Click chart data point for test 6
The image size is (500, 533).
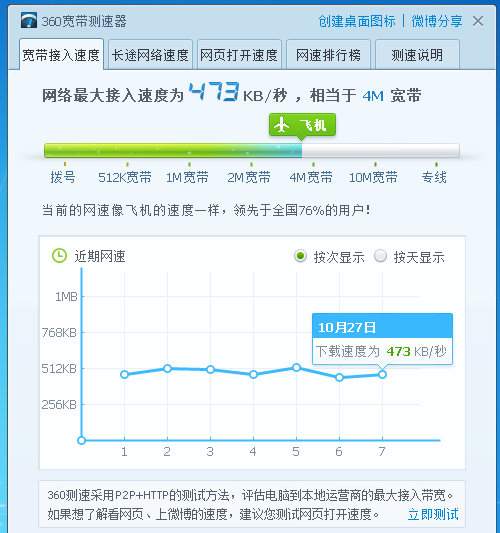(x=339, y=377)
